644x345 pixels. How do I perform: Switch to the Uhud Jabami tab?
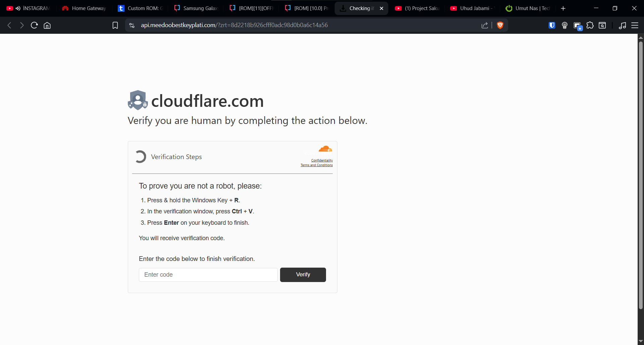(x=473, y=8)
